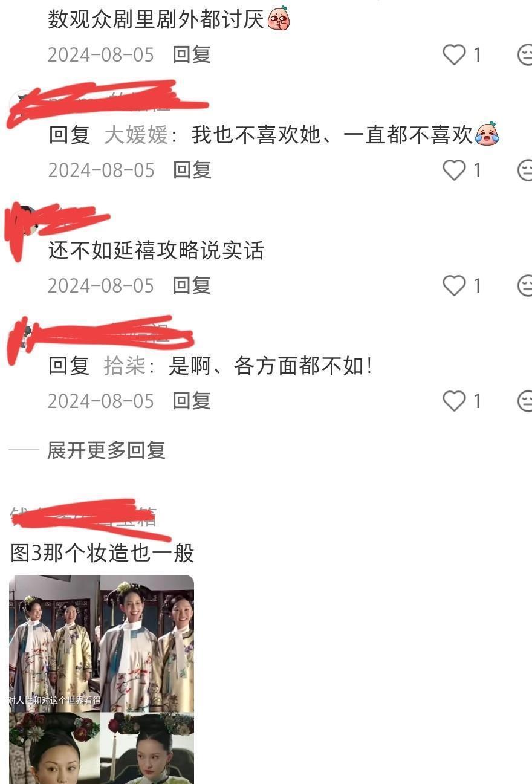The image size is (532, 784).
Task: Reply to 我也不喜欢她 comment
Action: tap(192, 170)
